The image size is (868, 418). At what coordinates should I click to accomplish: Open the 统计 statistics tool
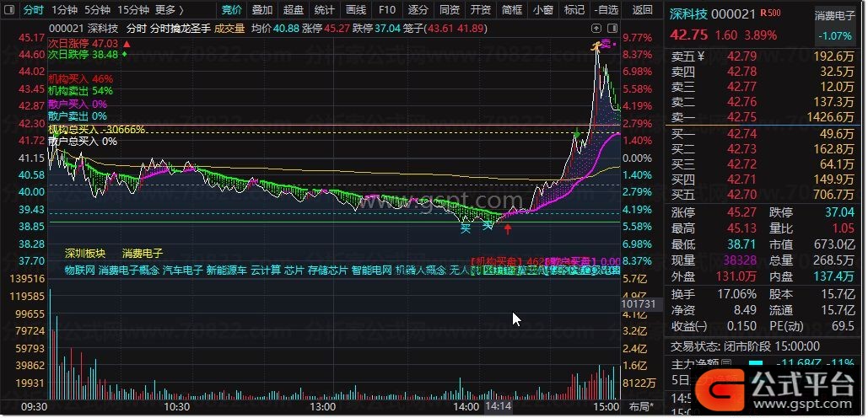point(324,10)
